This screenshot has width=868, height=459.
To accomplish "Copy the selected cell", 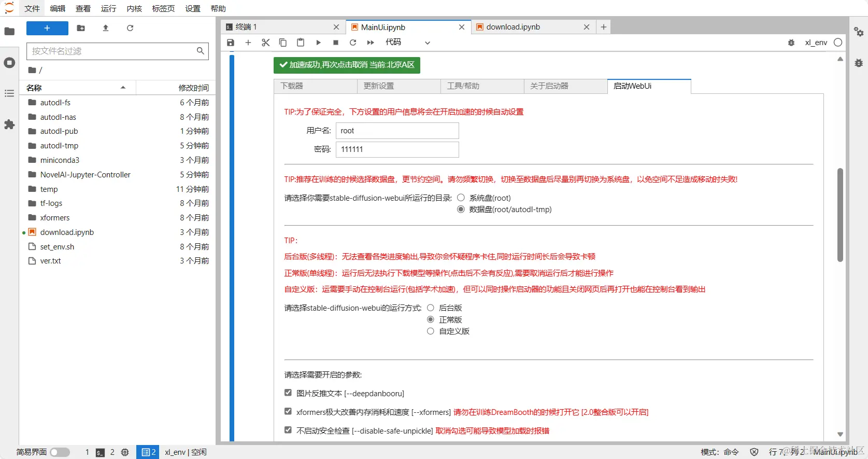I will point(283,43).
